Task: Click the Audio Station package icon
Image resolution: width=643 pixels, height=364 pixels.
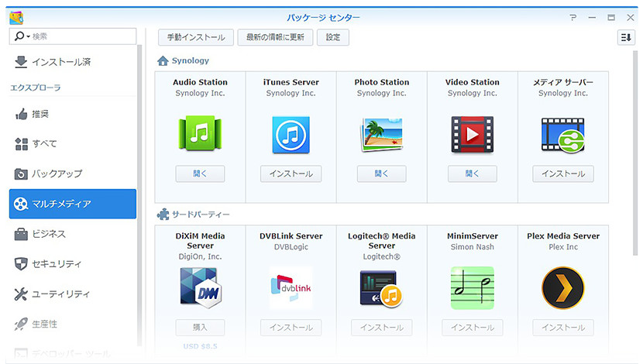Action: coord(200,134)
